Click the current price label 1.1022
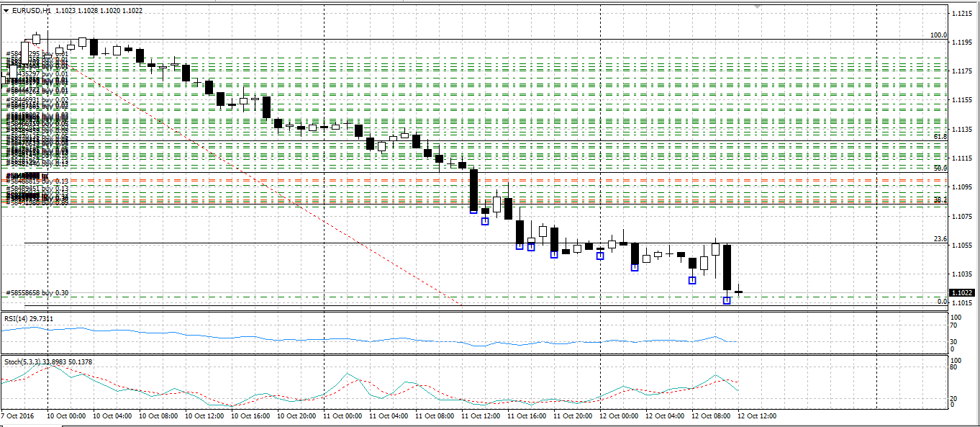The image size is (980, 427). click(x=962, y=293)
